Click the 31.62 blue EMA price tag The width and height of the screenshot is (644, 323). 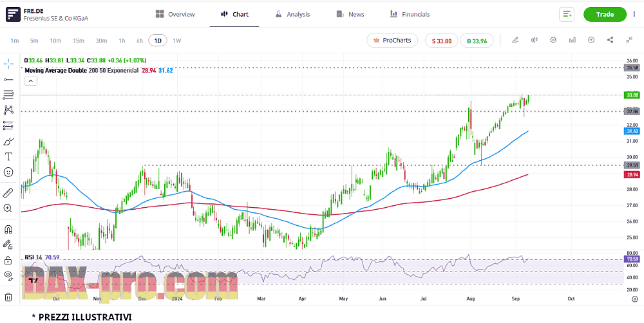click(631, 131)
